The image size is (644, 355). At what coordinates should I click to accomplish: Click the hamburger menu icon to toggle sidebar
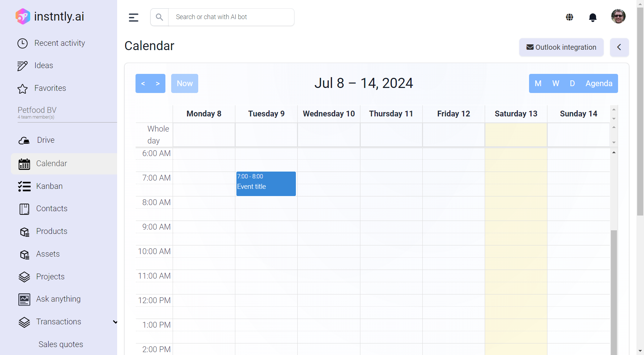pos(133,17)
